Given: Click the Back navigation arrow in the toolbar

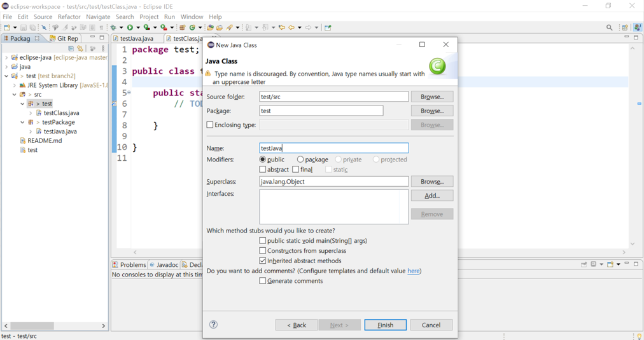Looking at the screenshot, I should (x=291, y=27).
